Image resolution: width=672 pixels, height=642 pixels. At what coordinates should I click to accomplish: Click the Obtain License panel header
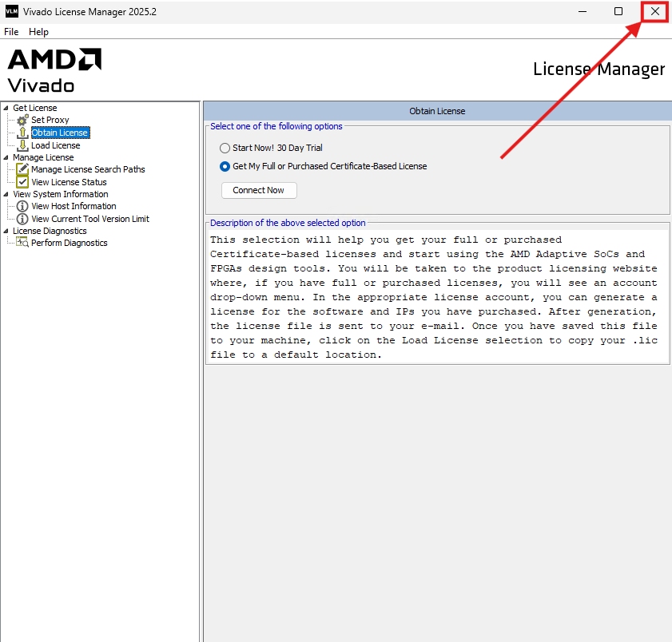pyautogui.click(x=438, y=111)
